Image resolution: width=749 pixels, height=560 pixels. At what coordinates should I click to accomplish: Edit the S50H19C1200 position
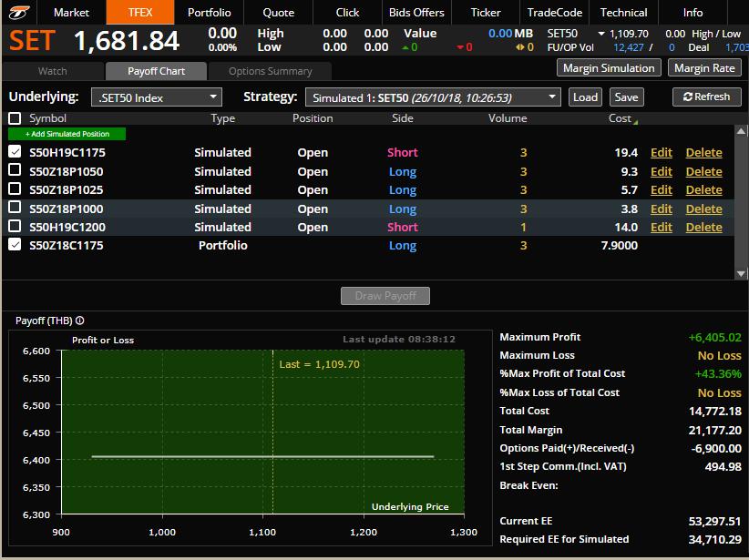[662, 227]
